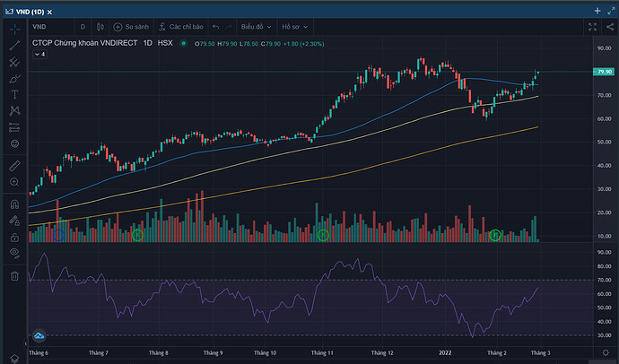Screen dimensions: 619x364
Task: Redo the last chart action
Action: point(228,27)
